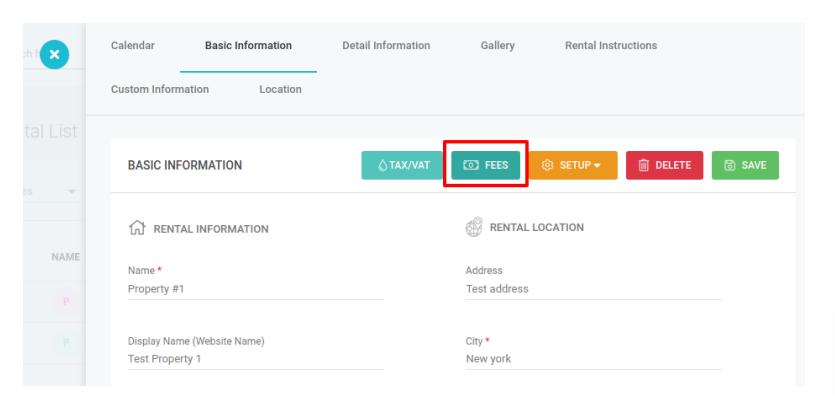Edit the City field New york
Viewport: 835px width, 414px height.
pos(594,359)
